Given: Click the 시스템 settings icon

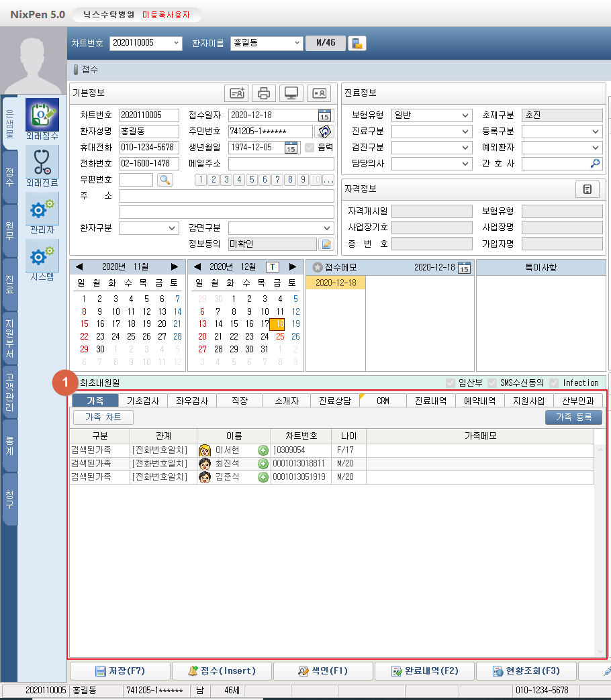Looking at the screenshot, I should tap(42, 256).
